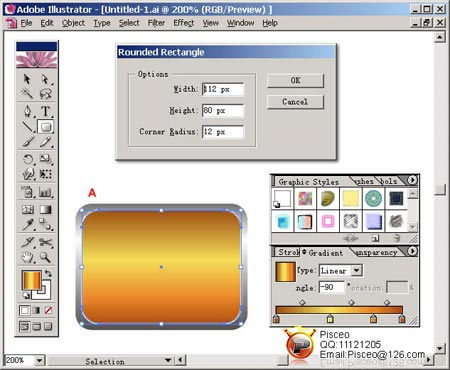Select the Selection (black arrow) tool
450x370 pixels.
coord(27,79)
